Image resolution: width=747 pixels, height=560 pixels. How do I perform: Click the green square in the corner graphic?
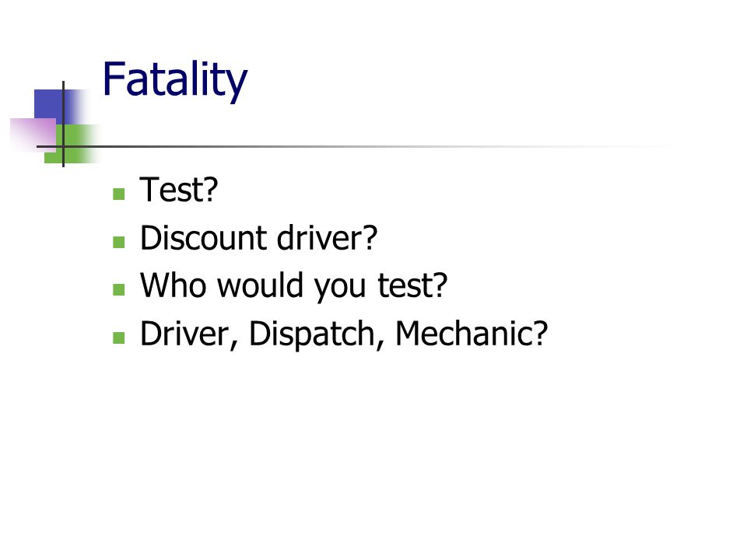click(72, 144)
